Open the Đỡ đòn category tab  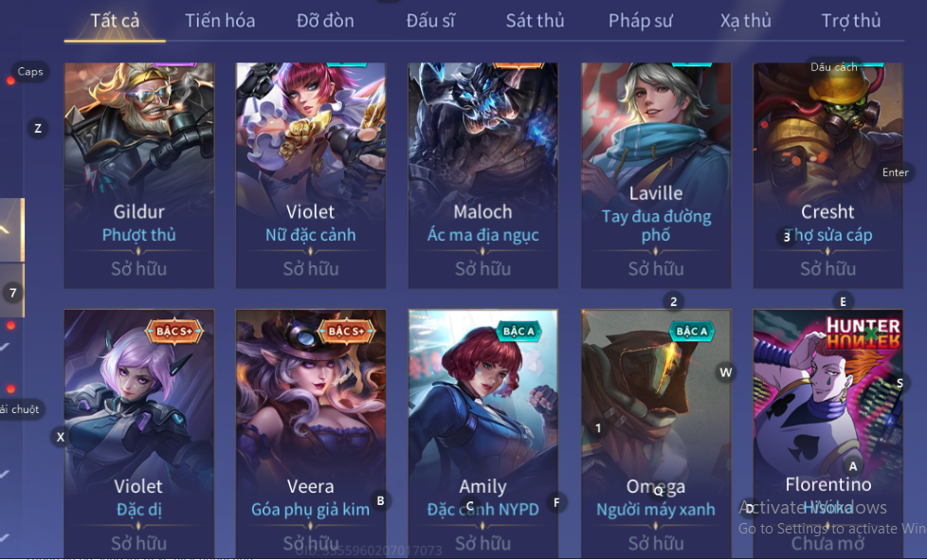pos(325,21)
